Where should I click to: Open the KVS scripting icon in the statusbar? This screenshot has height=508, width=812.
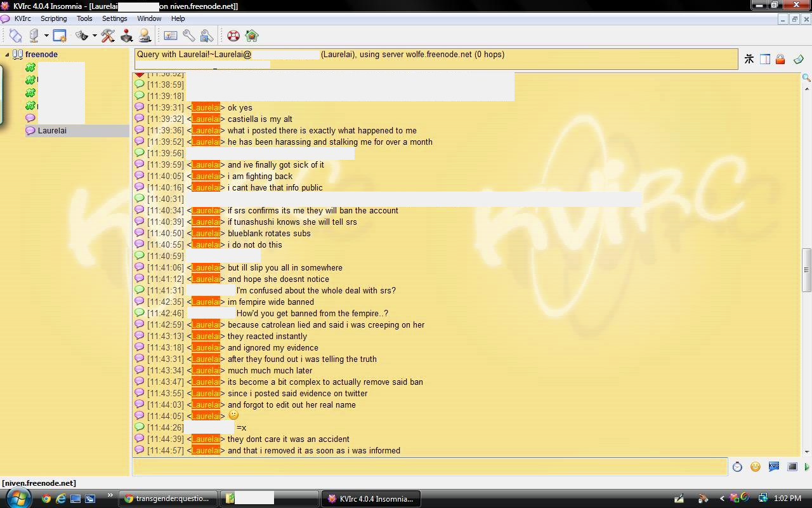pyautogui.click(x=774, y=467)
